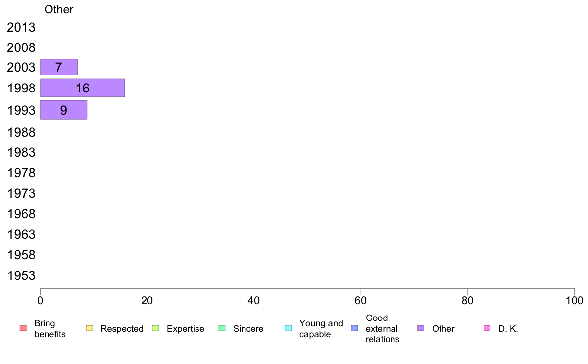
Task: Click the Sincere green legend swatch
Action: pyautogui.click(x=222, y=328)
